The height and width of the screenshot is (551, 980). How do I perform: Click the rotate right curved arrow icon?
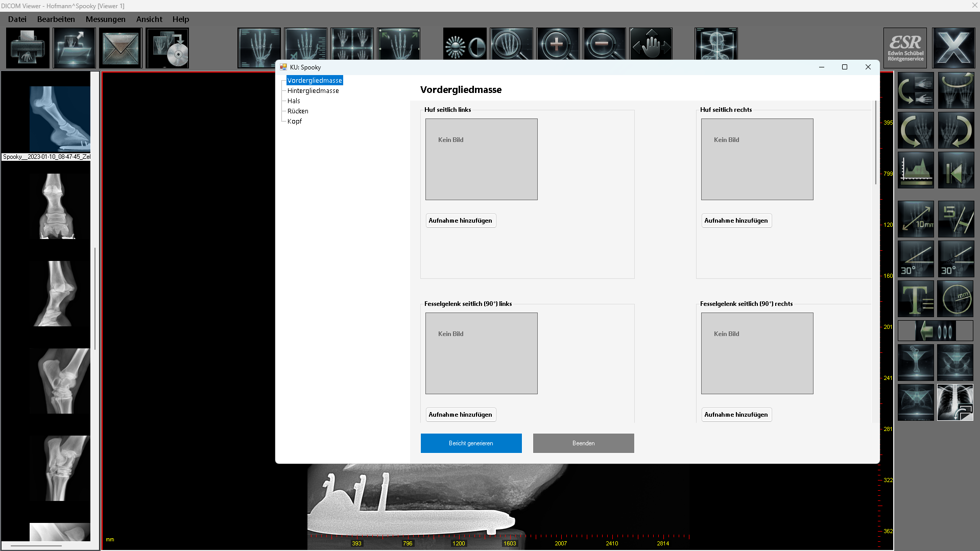(956, 130)
